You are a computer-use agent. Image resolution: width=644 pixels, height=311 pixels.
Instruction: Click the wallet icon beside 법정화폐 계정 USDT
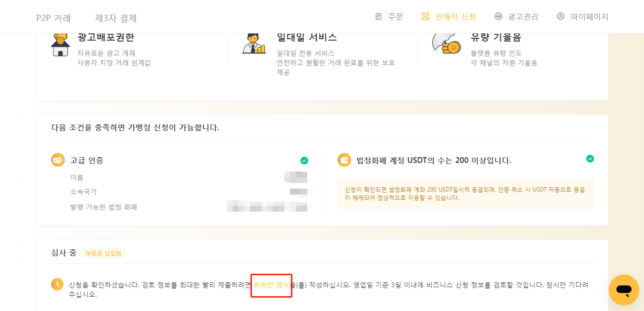tap(344, 160)
